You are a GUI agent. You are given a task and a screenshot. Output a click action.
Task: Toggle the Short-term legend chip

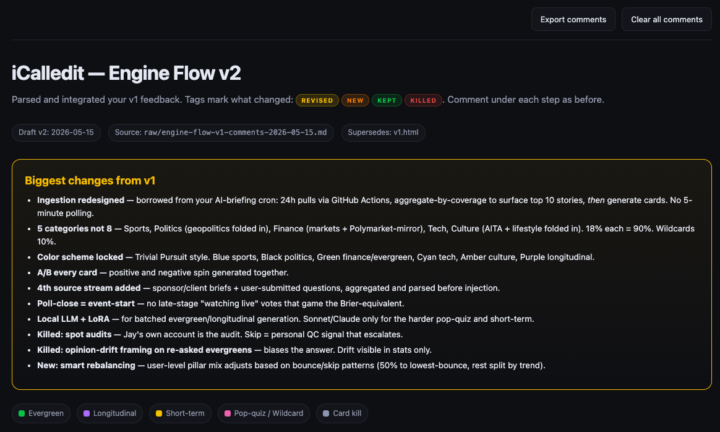(x=180, y=413)
